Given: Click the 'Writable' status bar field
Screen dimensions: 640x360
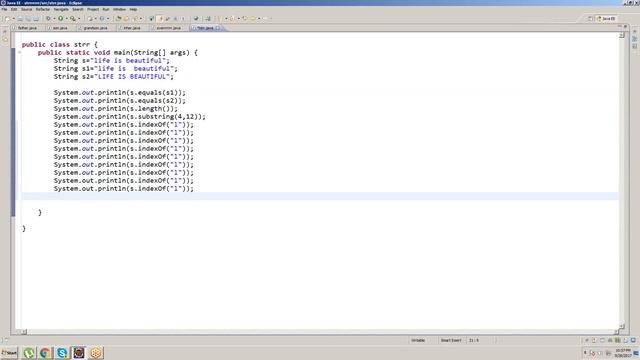Looking at the screenshot, I should click(418, 340).
